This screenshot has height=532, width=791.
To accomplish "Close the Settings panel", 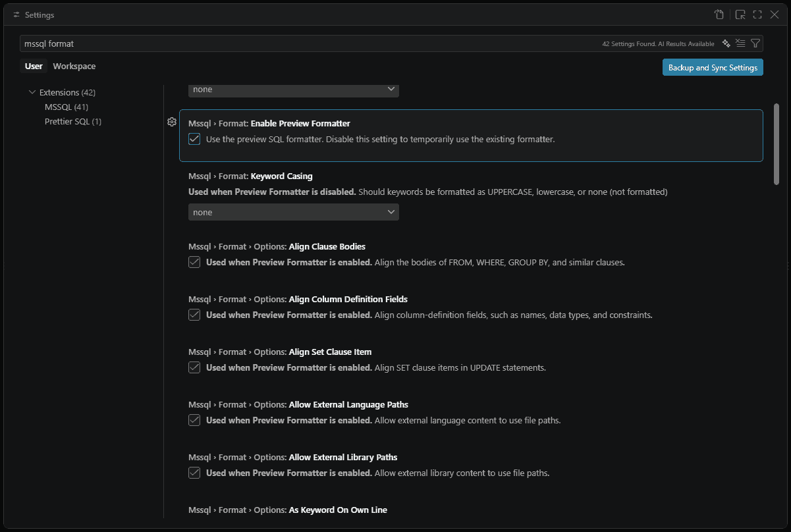I will pyautogui.click(x=775, y=14).
